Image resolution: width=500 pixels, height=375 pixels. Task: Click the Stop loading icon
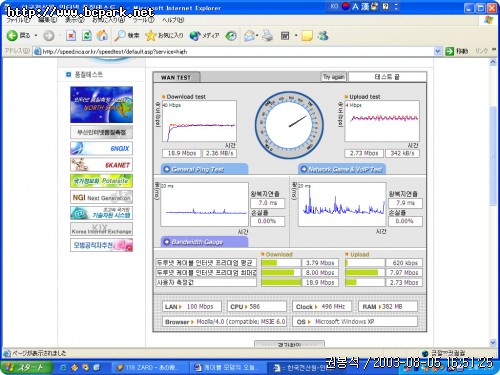click(x=71, y=35)
